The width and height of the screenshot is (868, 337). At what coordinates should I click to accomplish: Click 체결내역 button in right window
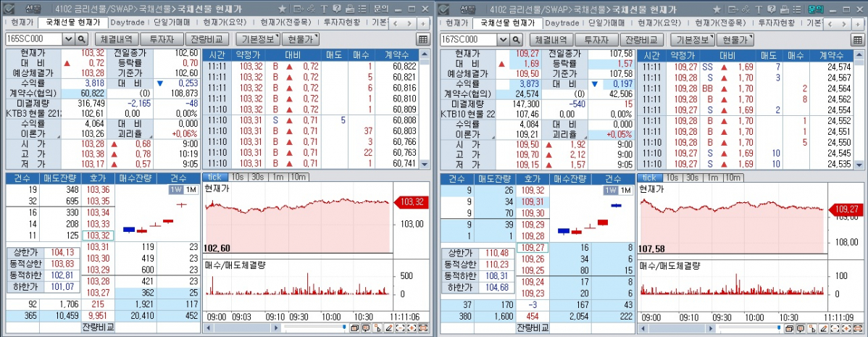click(551, 39)
